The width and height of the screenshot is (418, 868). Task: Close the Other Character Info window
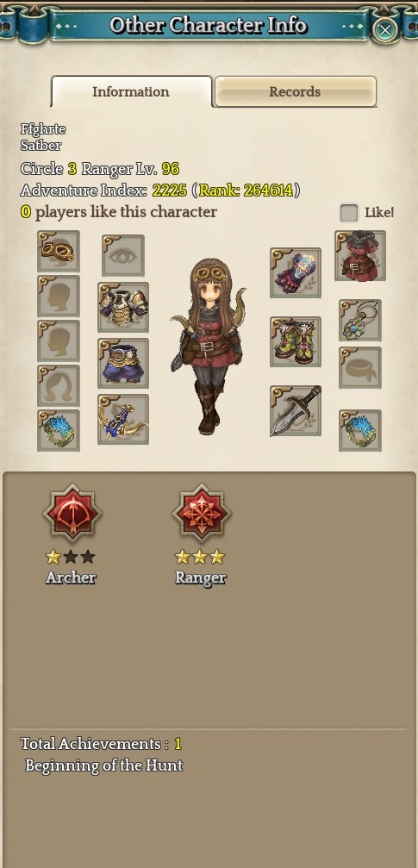pyautogui.click(x=384, y=28)
